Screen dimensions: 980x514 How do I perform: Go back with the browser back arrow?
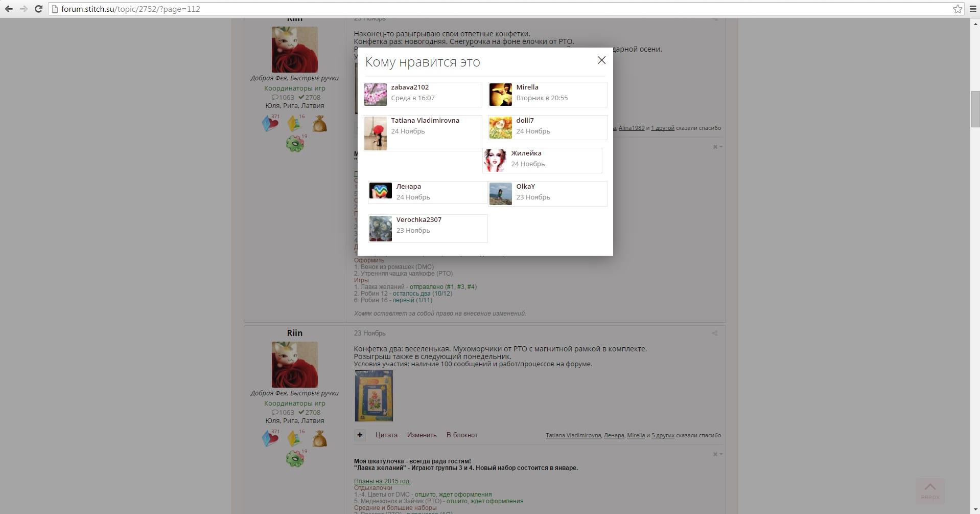9,9
